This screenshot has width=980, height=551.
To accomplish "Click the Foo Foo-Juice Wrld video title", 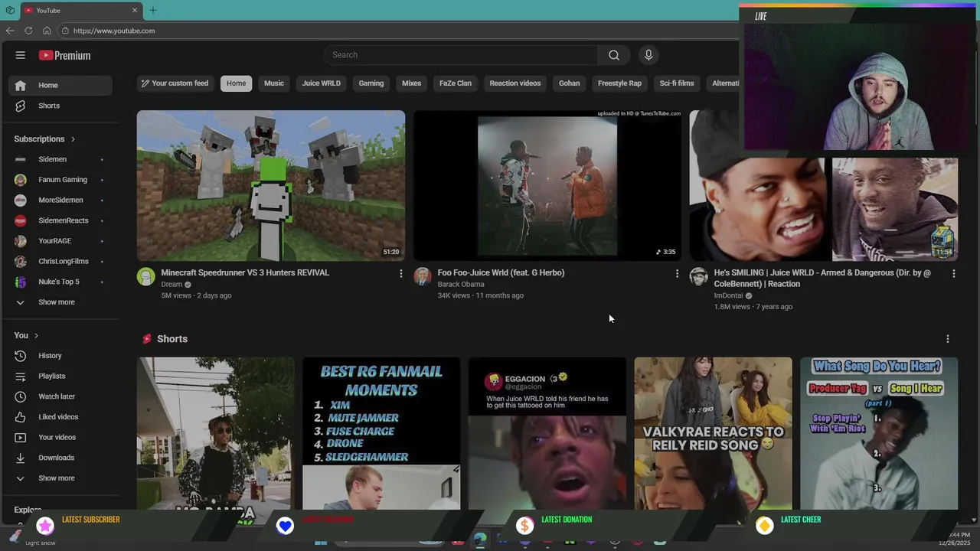I will [x=501, y=273].
